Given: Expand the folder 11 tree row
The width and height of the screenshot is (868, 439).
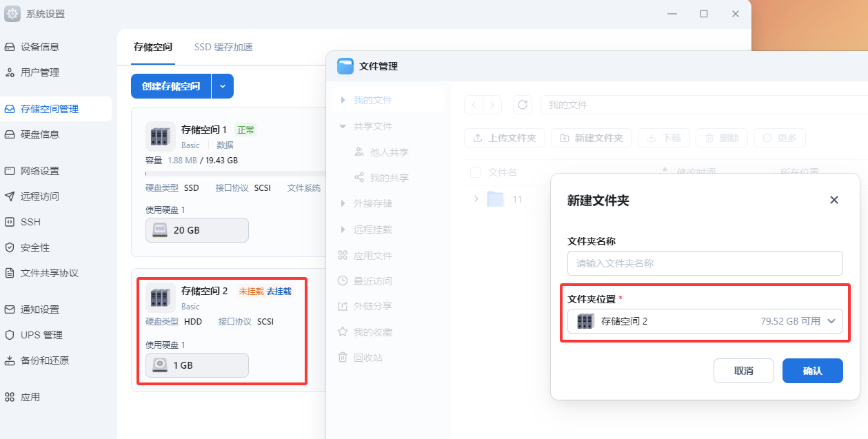Looking at the screenshot, I should pos(476,199).
